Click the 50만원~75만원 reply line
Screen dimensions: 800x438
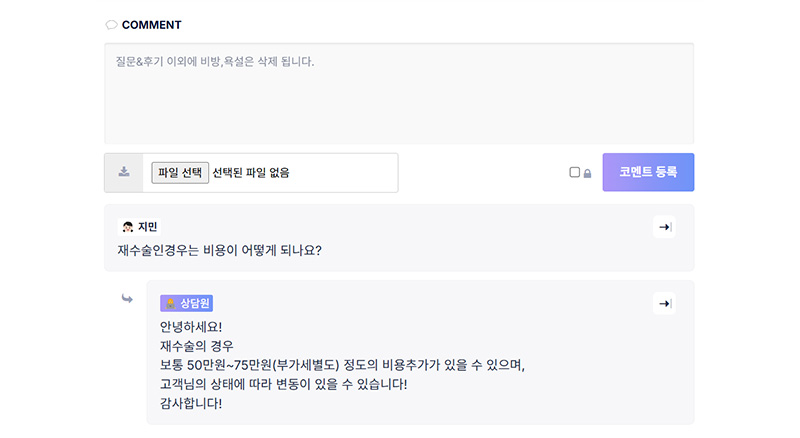click(x=342, y=365)
